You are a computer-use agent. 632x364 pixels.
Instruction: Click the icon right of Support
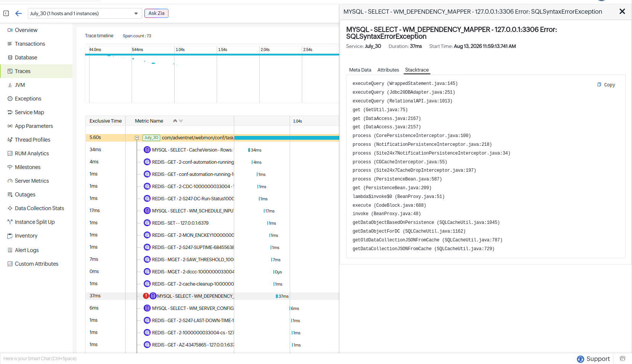[622, 359]
